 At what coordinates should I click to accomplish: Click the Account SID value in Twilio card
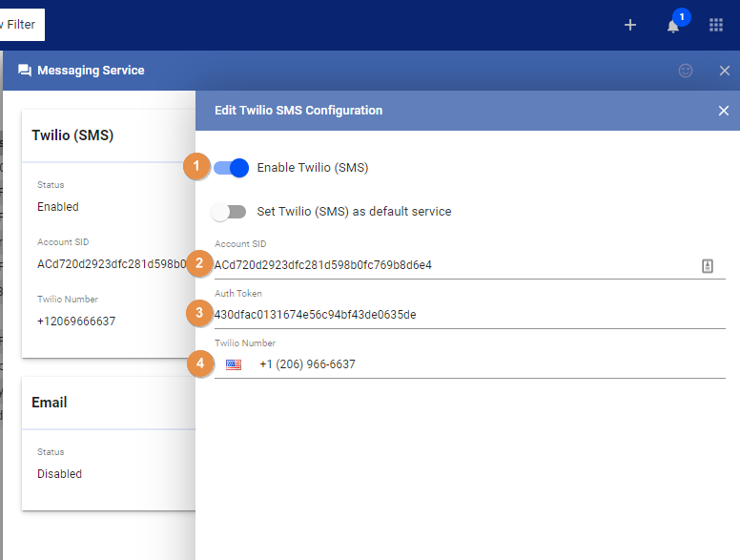112,264
